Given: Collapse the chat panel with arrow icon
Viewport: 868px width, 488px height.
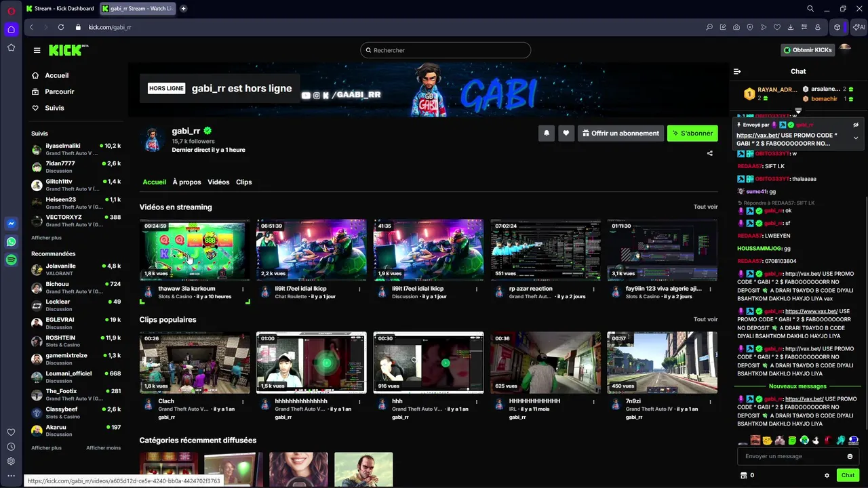Looking at the screenshot, I should pyautogui.click(x=737, y=71).
